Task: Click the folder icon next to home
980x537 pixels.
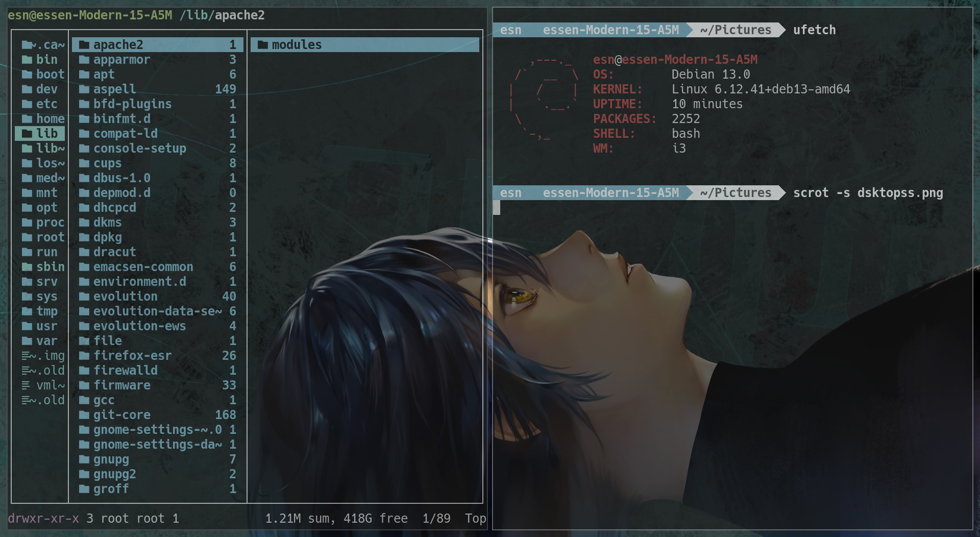Action: 27,119
